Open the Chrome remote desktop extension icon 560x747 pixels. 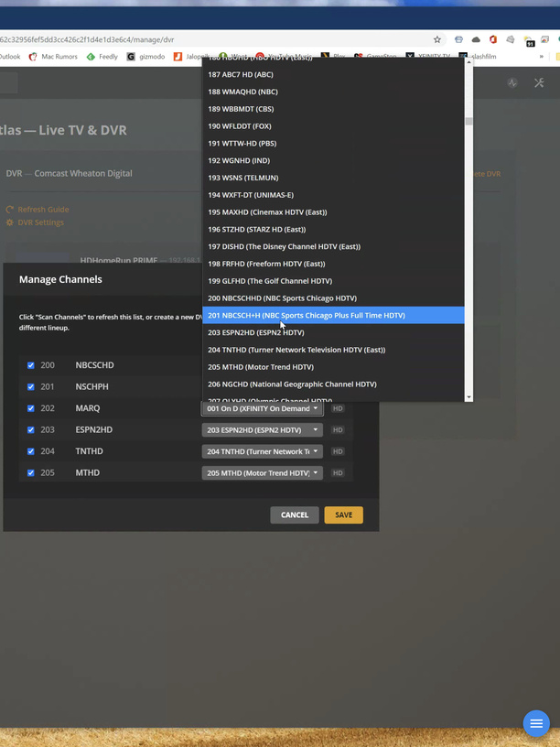coord(544,39)
